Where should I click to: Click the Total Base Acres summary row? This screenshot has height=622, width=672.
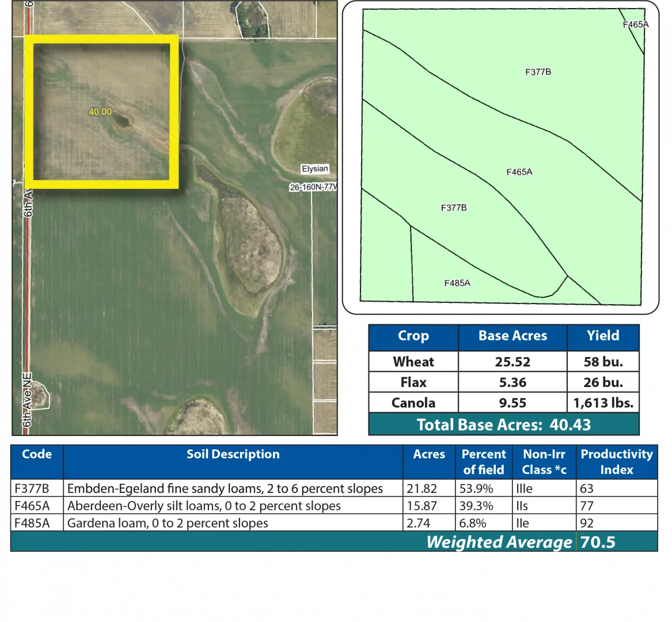(x=504, y=425)
